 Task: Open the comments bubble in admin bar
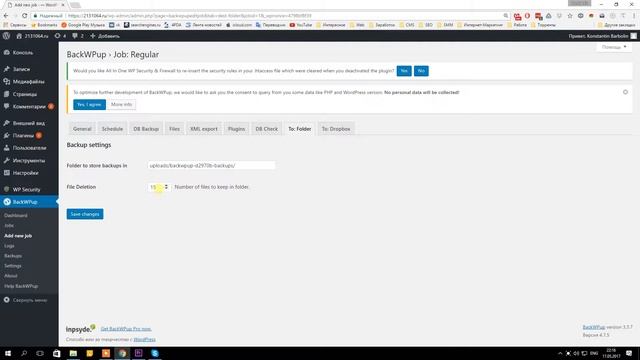(78, 36)
